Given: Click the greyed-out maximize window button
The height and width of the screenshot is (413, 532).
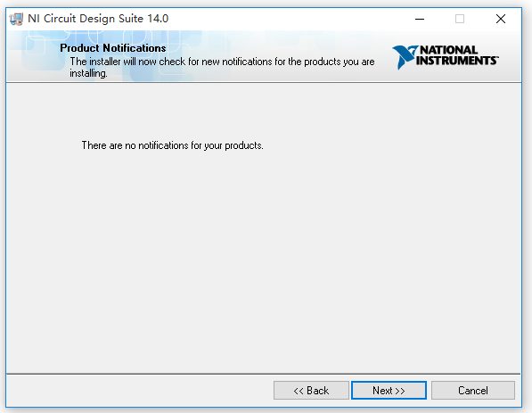Looking at the screenshot, I should [460, 19].
